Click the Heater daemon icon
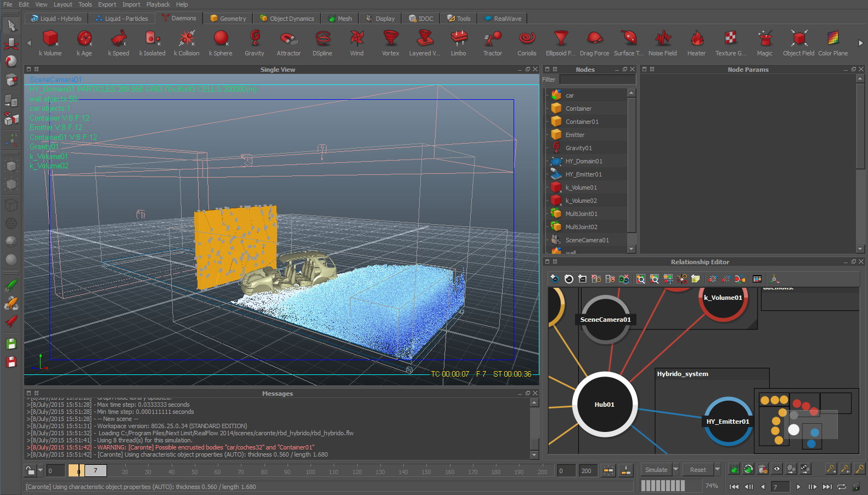This screenshot has height=495, width=868. [696, 39]
